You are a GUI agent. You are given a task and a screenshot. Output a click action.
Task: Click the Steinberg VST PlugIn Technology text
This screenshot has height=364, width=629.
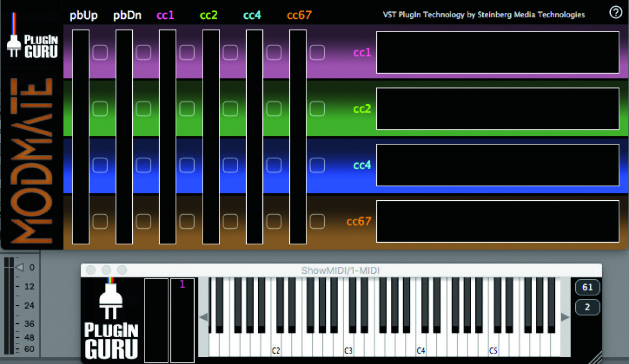tap(484, 15)
